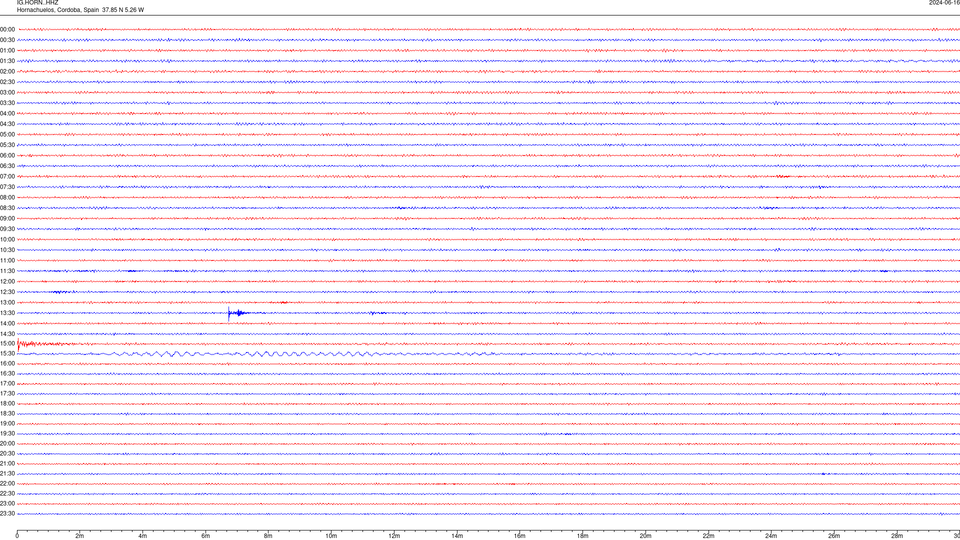Click the 16:00 trace time label
Screen dimensions: 960x540
point(7,364)
